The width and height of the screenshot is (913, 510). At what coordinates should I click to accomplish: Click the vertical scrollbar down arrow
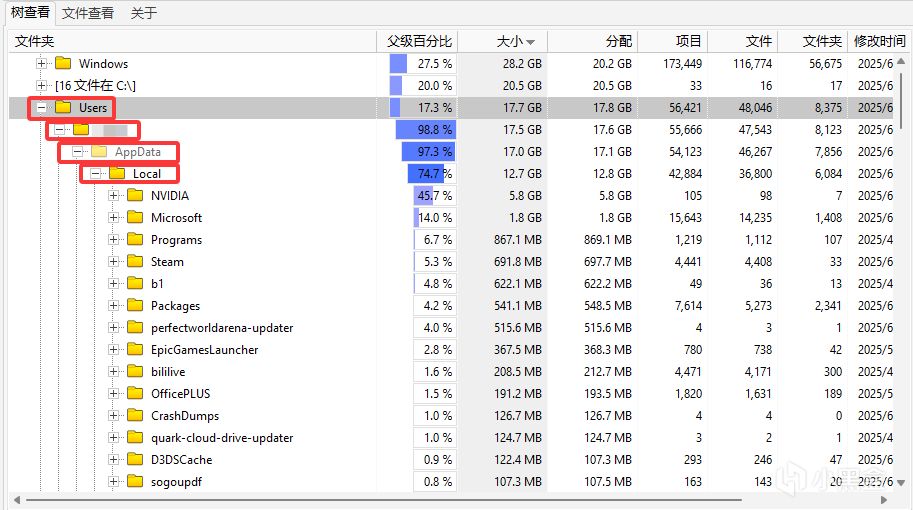tap(901, 483)
